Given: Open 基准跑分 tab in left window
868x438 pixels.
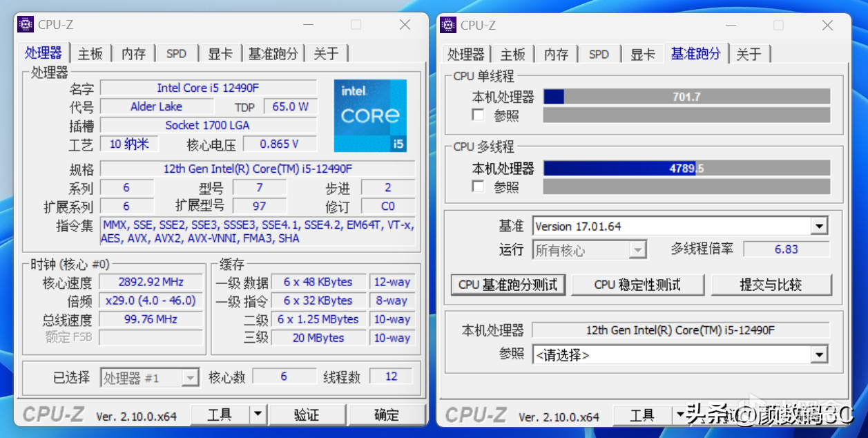Looking at the screenshot, I should pos(273,54).
